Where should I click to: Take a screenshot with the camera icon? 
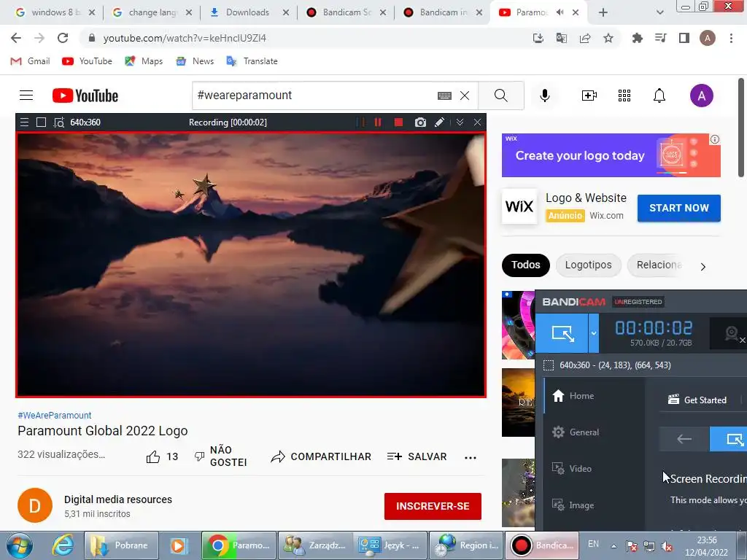click(420, 122)
